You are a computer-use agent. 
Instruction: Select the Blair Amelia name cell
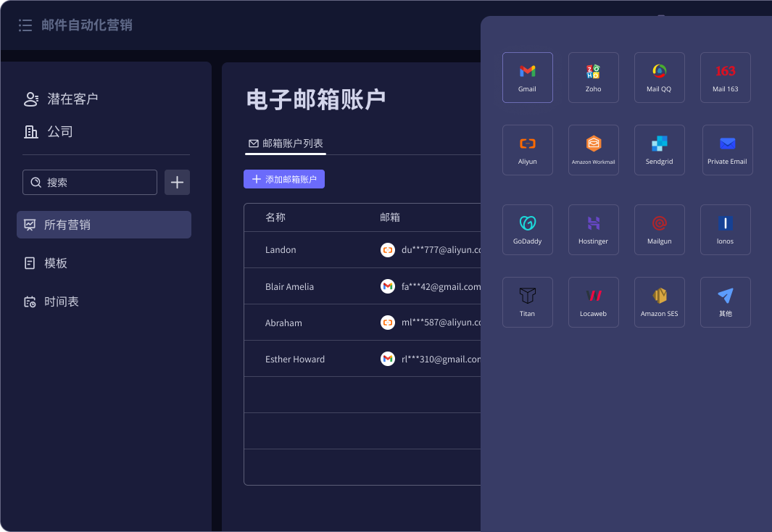click(x=289, y=286)
